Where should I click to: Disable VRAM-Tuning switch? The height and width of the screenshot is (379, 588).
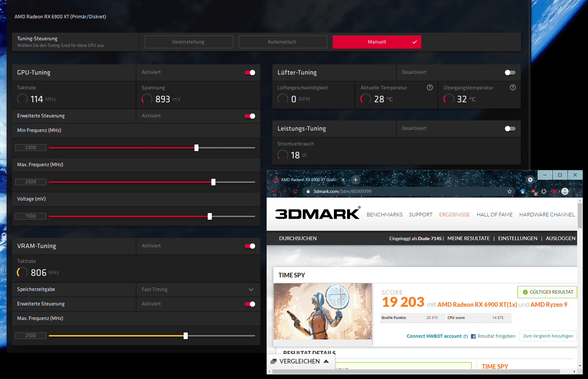coord(250,246)
